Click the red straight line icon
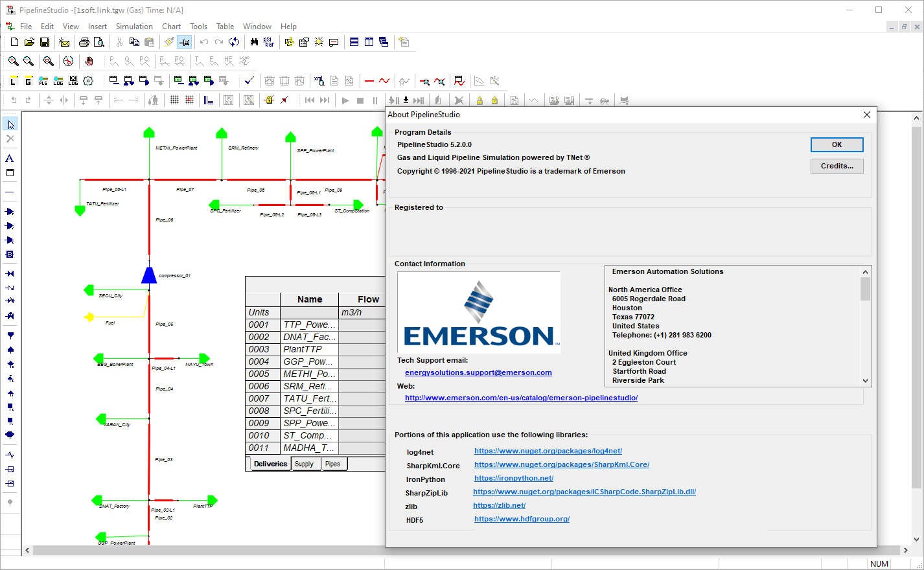 [369, 81]
